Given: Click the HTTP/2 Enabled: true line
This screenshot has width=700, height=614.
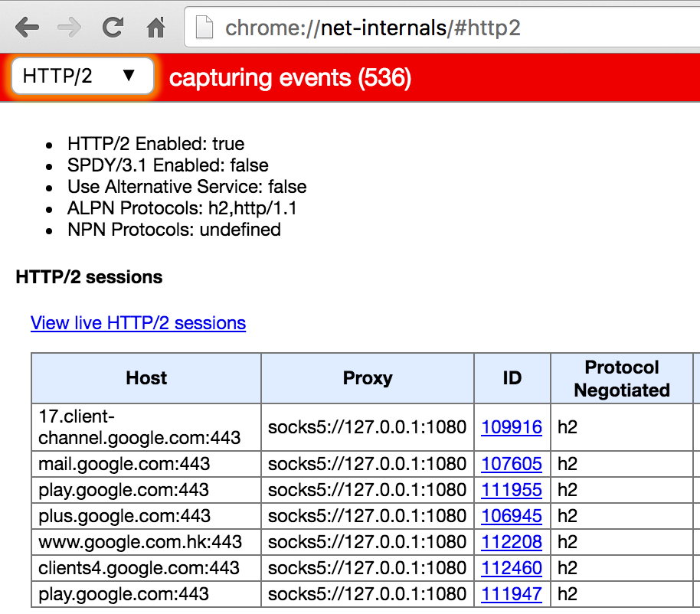Looking at the screenshot, I should pyautogui.click(x=155, y=144).
